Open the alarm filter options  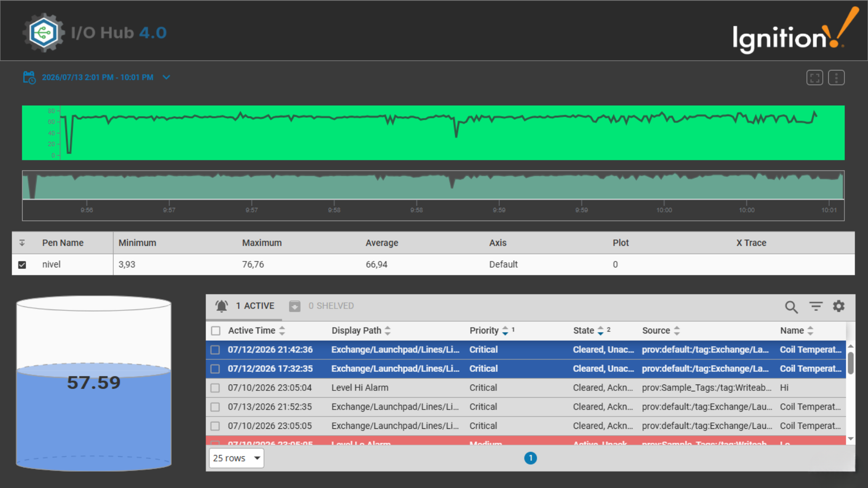[816, 306]
